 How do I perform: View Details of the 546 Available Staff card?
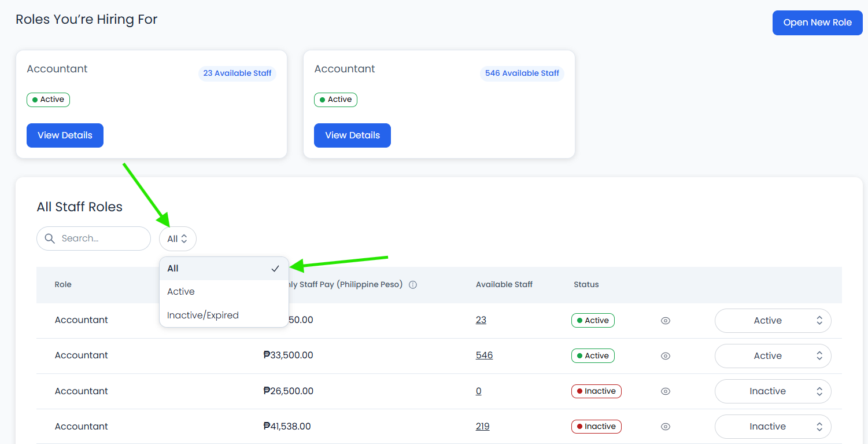pos(352,135)
